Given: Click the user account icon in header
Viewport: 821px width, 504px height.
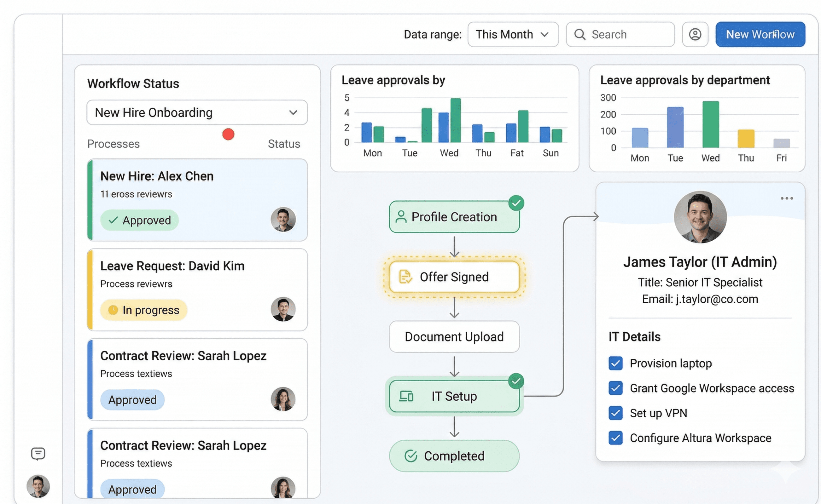Looking at the screenshot, I should 695,34.
